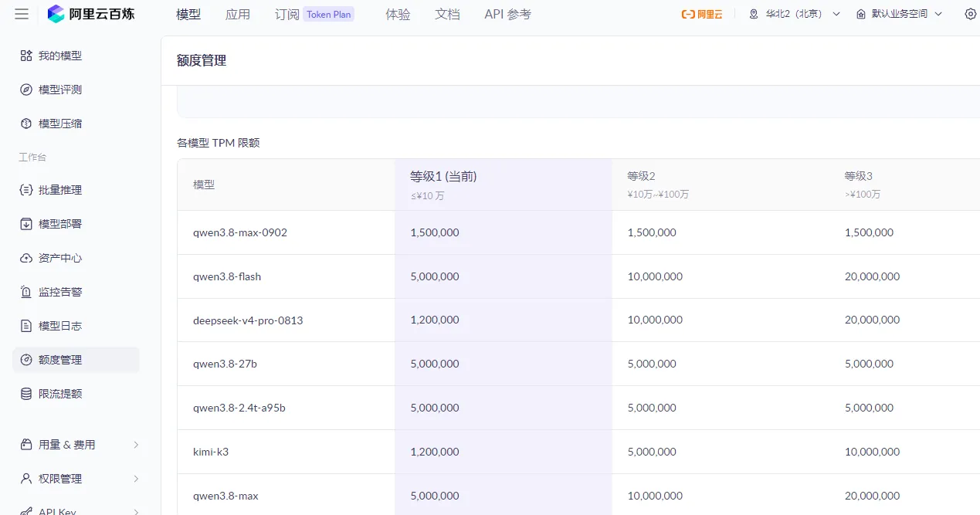Screen dimensions: 980x515
Task: Click the 额度管理 page title
Action: point(202,60)
